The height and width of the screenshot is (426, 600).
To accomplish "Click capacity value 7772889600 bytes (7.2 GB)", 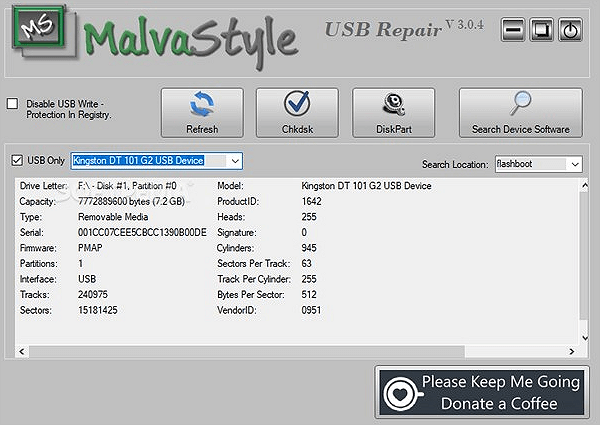I will tap(131, 201).
